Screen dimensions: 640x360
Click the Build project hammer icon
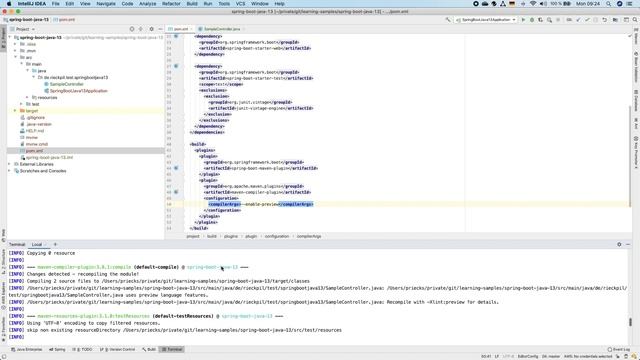pyautogui.click(x=448, y=20)
